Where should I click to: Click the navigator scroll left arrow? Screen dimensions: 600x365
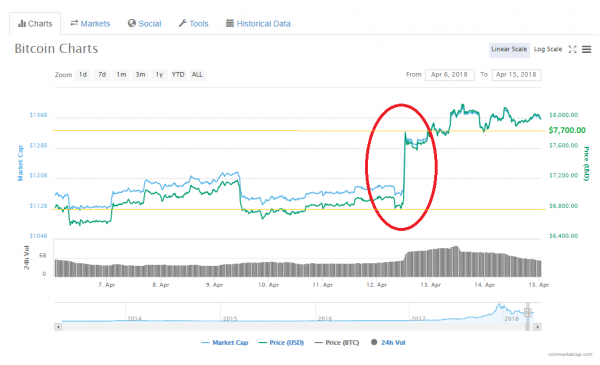tap(58, 327)
